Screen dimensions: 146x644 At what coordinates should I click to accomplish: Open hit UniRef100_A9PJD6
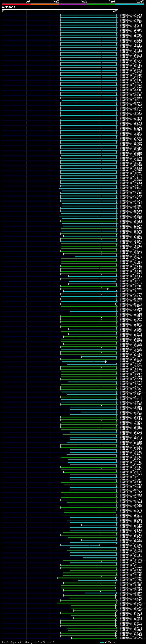[x=131, y=22]
